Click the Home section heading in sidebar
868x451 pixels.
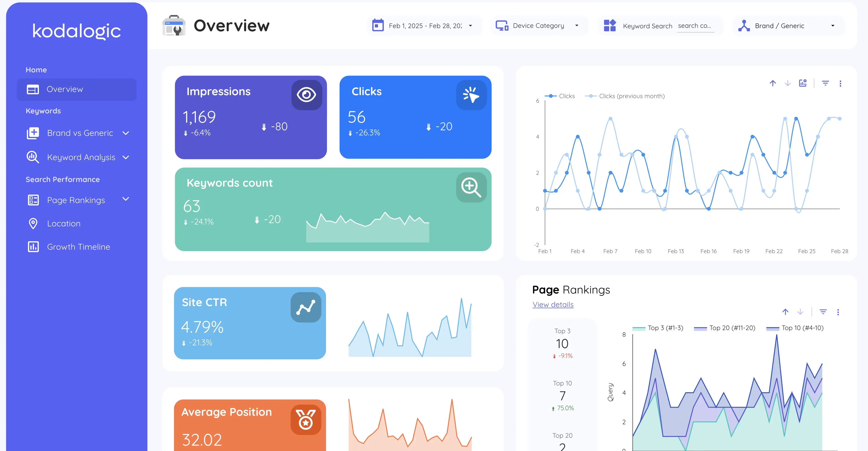(x=36, y=70)
